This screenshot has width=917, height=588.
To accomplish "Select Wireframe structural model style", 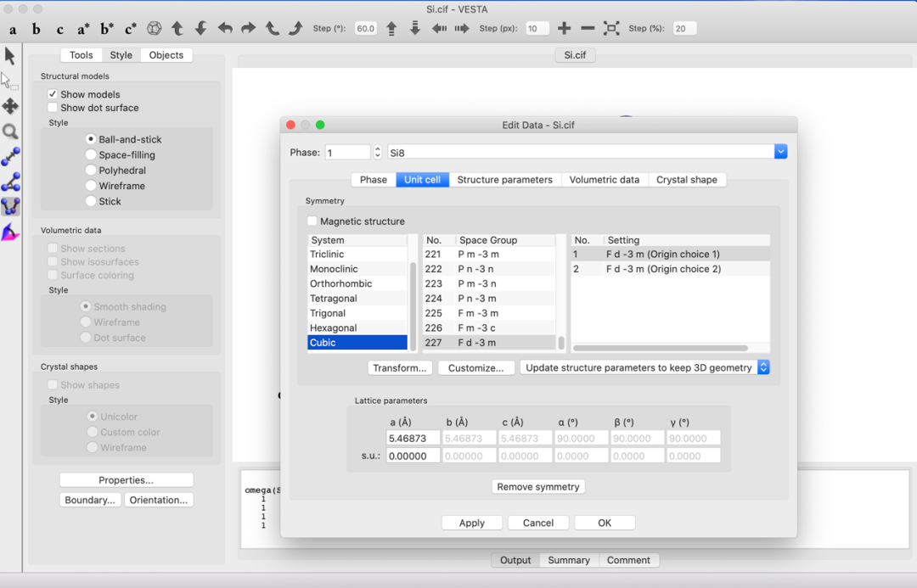I will (x=91, y=185).
